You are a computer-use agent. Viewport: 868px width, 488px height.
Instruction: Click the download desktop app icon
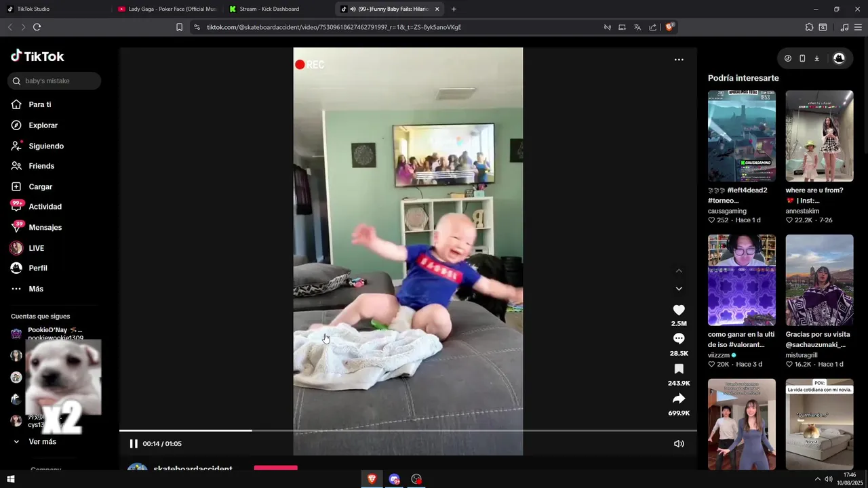pos(816,58)
